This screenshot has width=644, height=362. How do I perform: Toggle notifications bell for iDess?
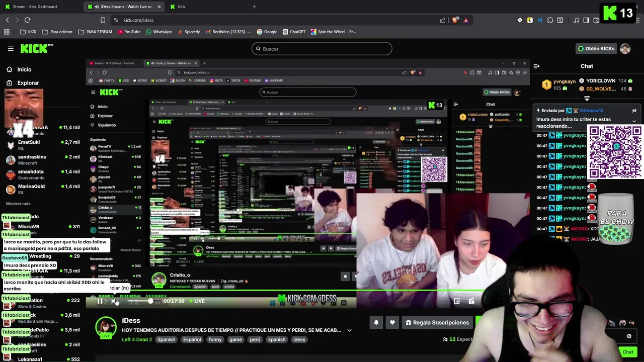[376, 323]
